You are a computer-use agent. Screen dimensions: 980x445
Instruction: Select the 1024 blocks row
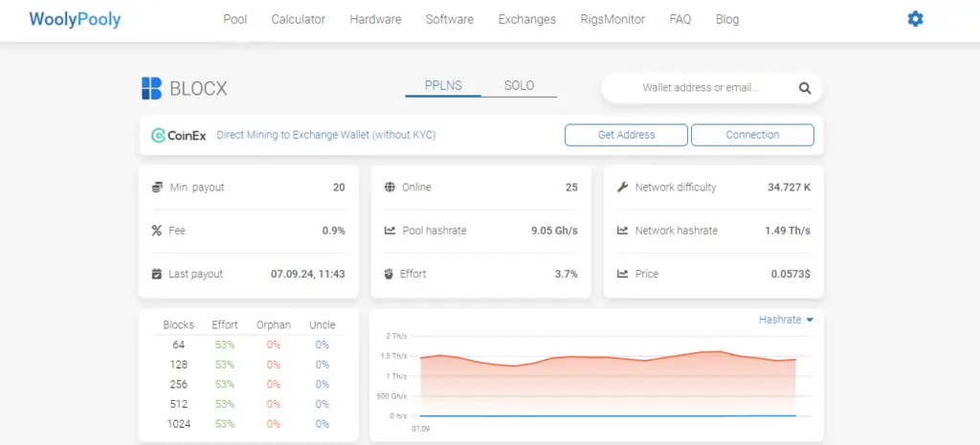click(x=249, y=424)
